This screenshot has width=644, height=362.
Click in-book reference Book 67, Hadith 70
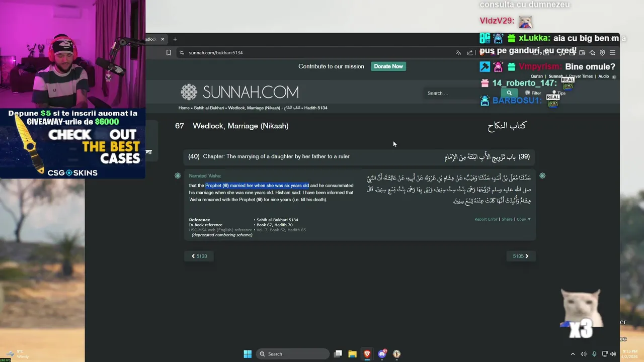[x=274, y=225]
